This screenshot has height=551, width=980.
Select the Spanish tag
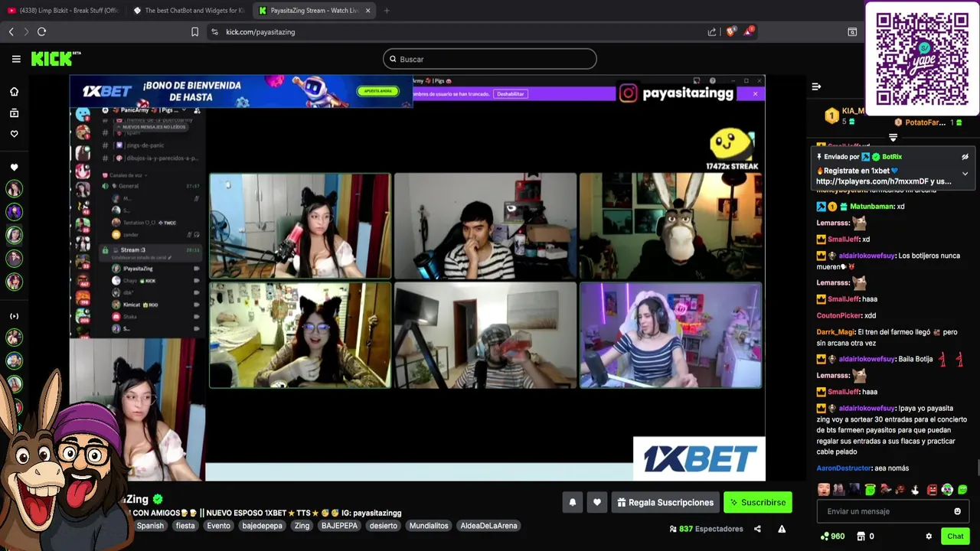tap(150, 526)
